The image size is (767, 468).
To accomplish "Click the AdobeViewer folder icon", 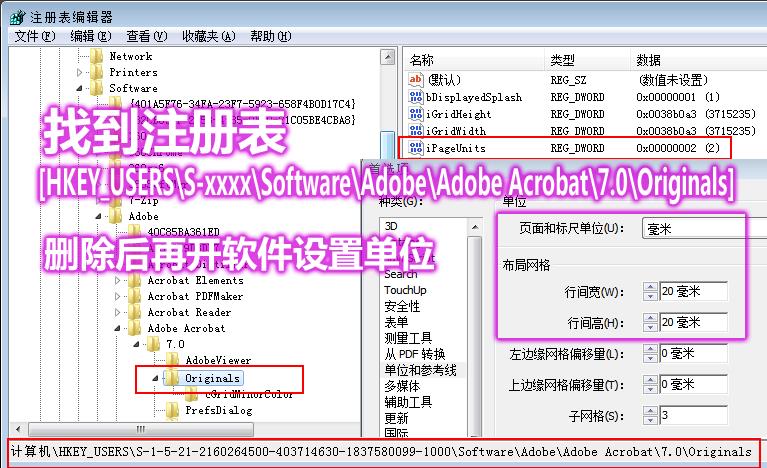I will coord(173,360).
